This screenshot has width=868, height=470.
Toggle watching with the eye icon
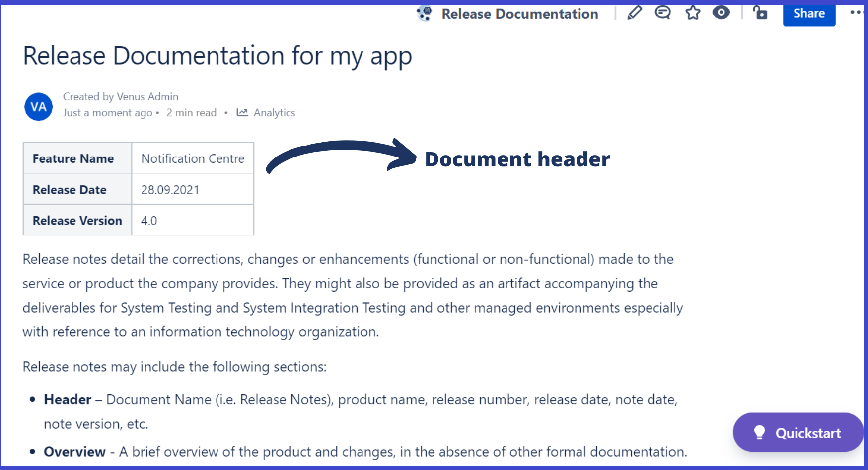(x=721, y=13)
